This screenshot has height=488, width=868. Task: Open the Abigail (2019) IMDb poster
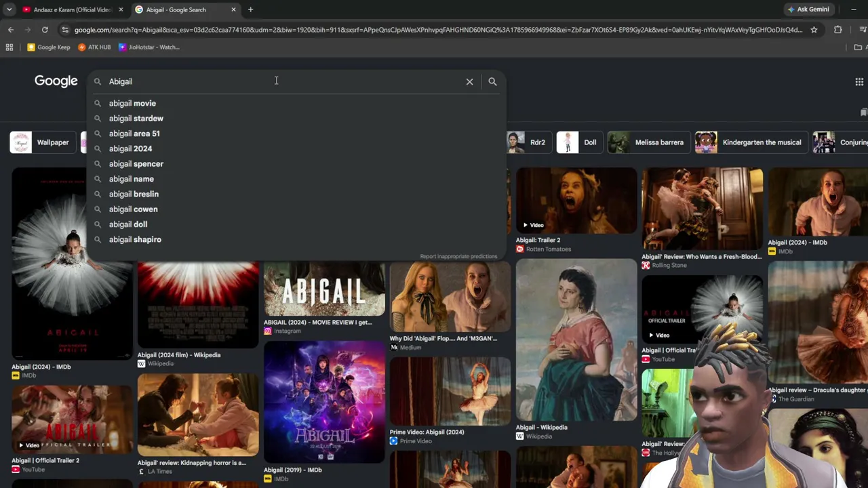pos(324,403)
